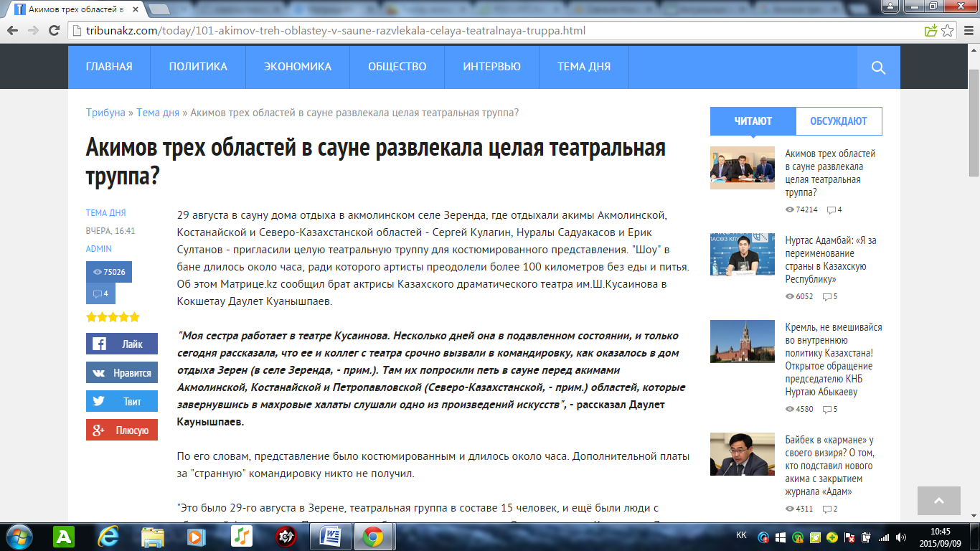Rate the article using the five stars
Image resolution: width=980 pixels, height=551 pixels.
(113, 317)
